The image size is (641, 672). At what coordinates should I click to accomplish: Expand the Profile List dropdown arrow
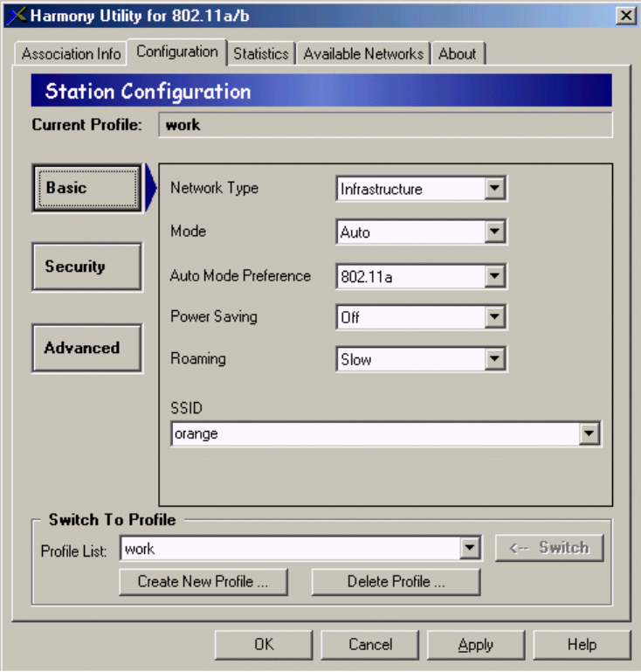470,548
